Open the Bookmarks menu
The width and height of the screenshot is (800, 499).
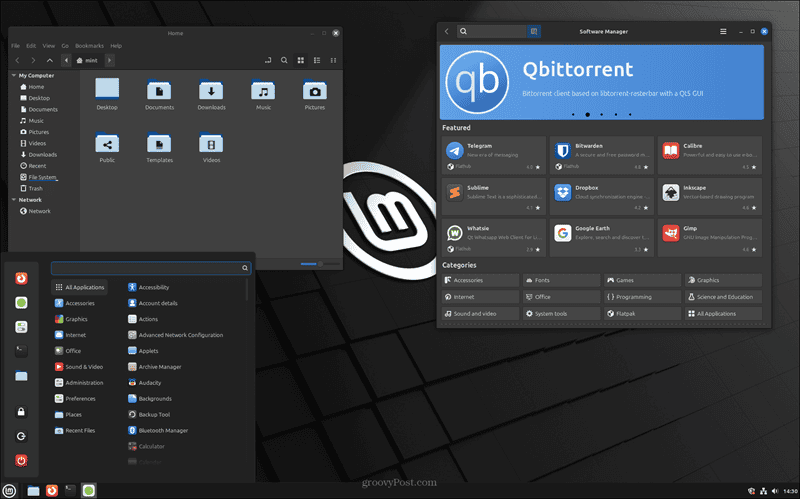click(89, 46)
